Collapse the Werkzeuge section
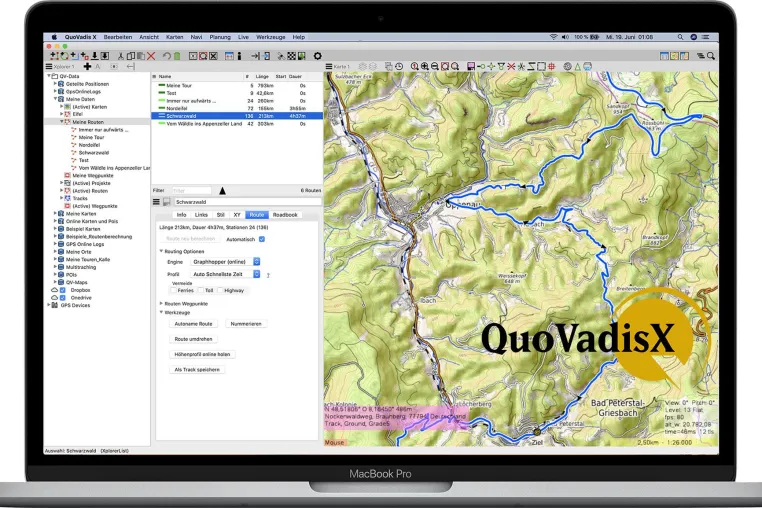 pyautogui.click(x=161, y=312)
